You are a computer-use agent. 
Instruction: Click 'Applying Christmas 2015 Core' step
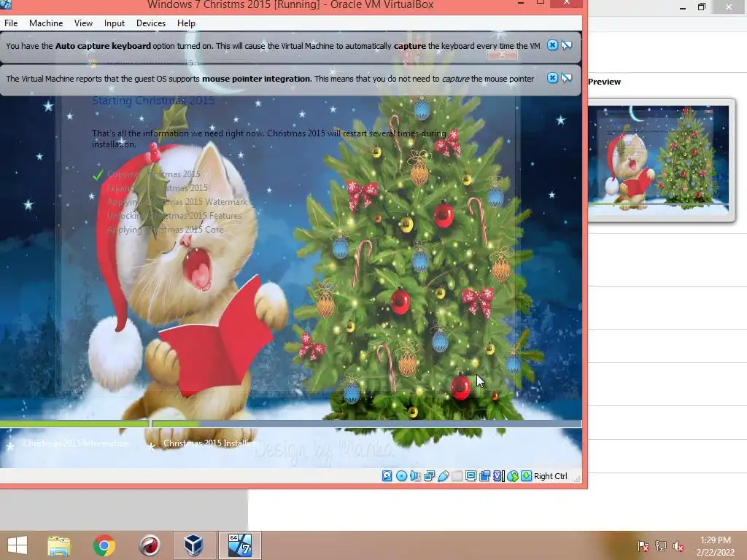click(165, 230)
